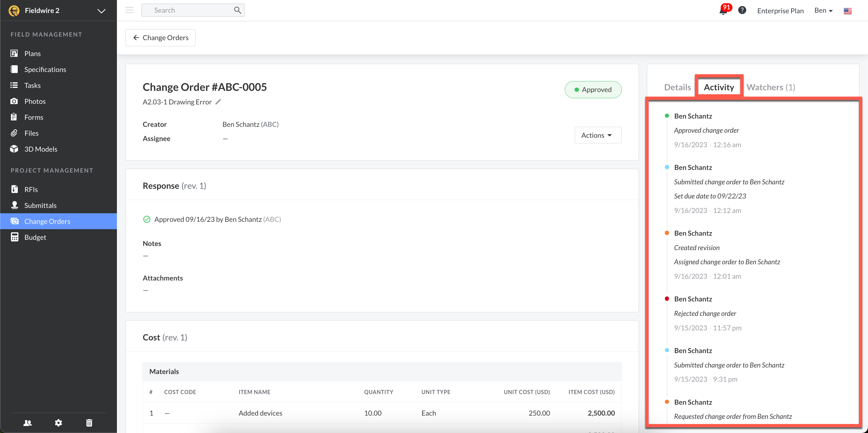The height and width of the screenshot is (433, 868).
Task: Click the Approved status badge
Action: click(x=593, y=90)
